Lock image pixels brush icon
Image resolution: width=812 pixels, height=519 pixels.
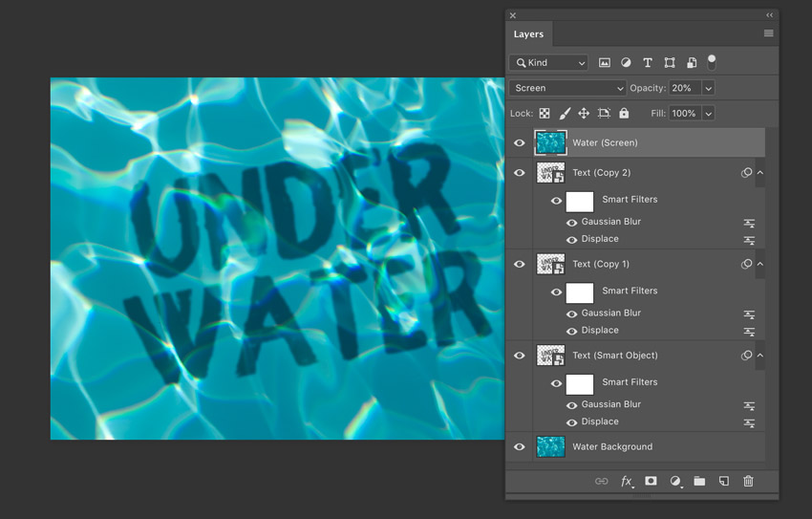[565, 114]
